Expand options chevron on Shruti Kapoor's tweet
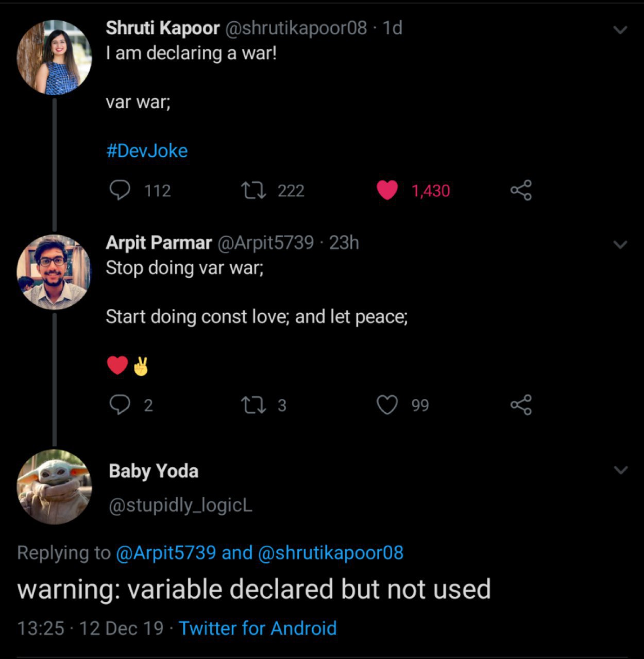Viewport: 644px width, 659px height. [x=621, y=30]
